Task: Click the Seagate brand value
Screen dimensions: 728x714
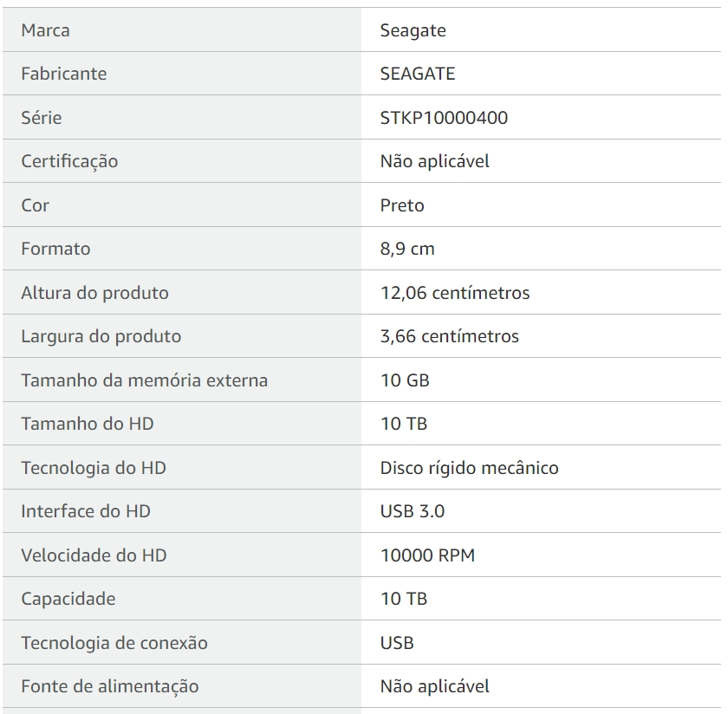Action: [x=413, y=30]
